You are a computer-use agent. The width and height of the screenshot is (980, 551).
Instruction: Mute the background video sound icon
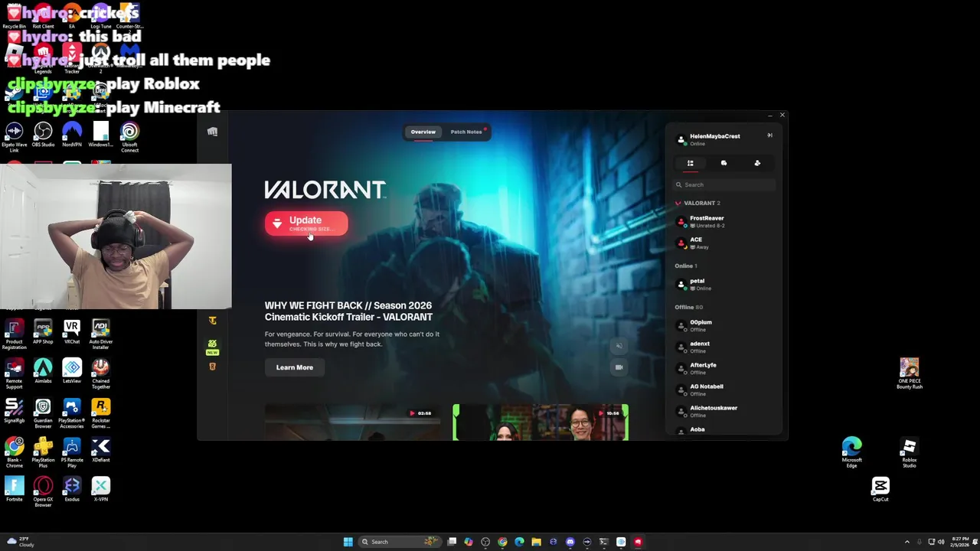tap(619, 346)
